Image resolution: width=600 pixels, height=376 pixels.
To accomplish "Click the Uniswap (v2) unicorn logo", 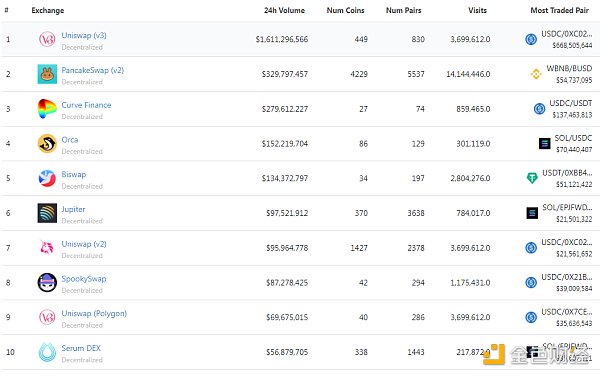I will point(47,247).
